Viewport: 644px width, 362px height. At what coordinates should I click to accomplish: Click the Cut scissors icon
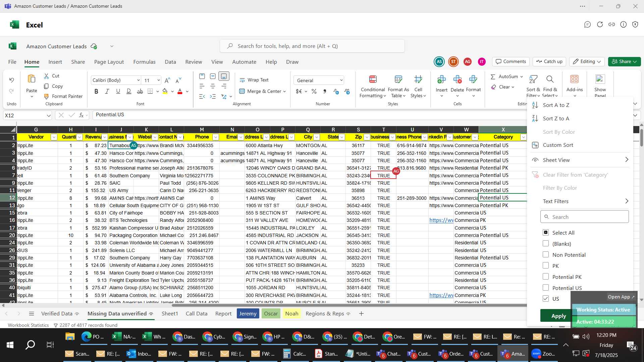click(46, 76)
